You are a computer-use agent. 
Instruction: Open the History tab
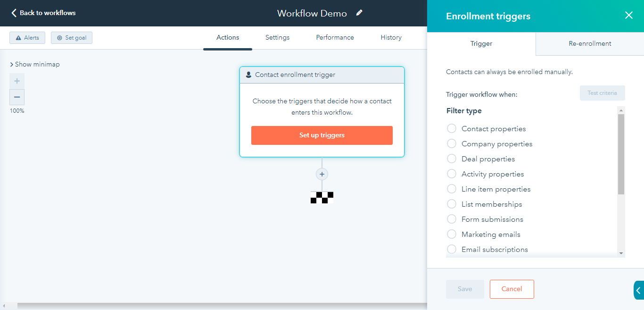coord(391,37)
